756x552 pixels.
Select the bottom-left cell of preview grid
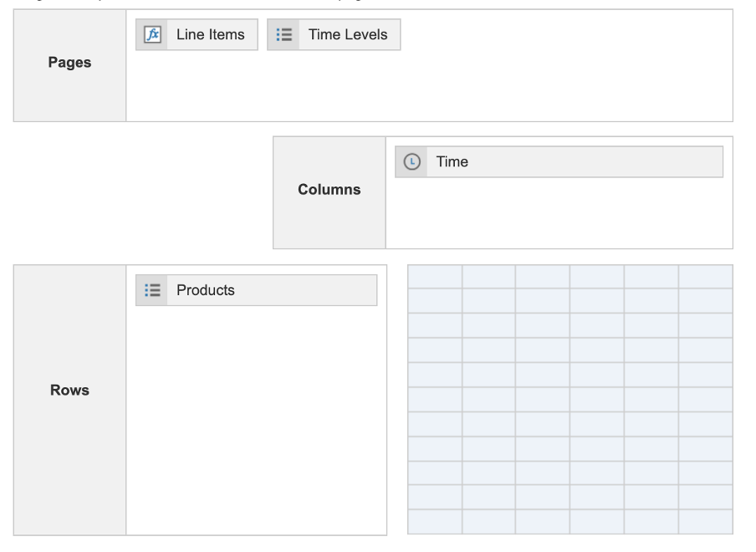[435, 522]
